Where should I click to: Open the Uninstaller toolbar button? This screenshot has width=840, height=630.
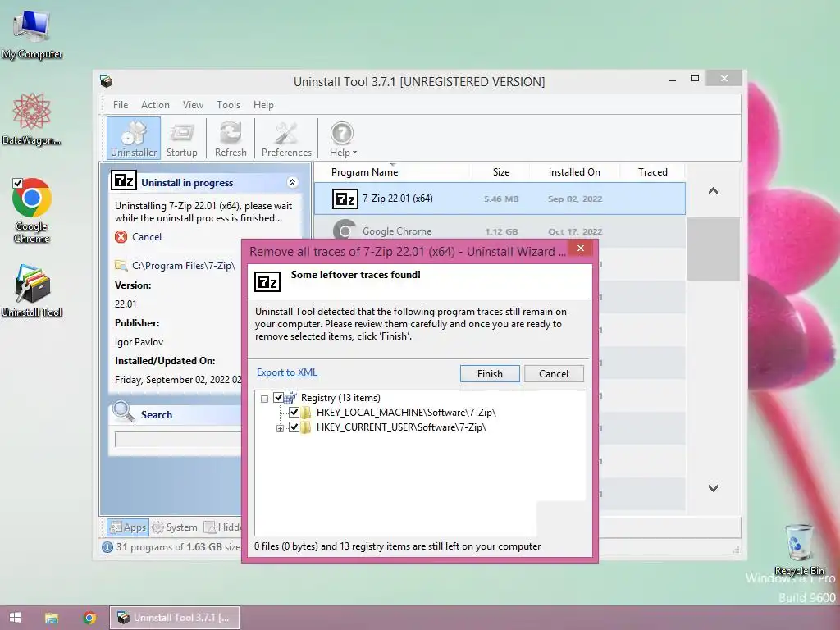pos(134,138)
